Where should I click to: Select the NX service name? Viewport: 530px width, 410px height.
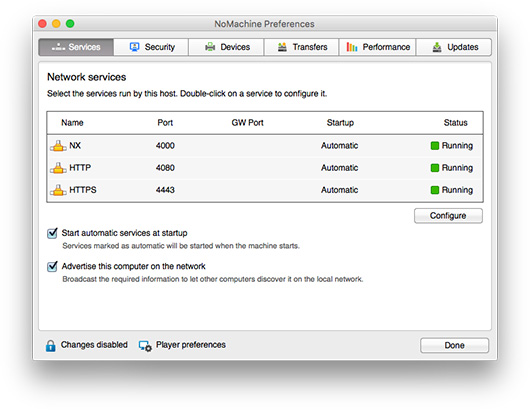tap(75, 146)
